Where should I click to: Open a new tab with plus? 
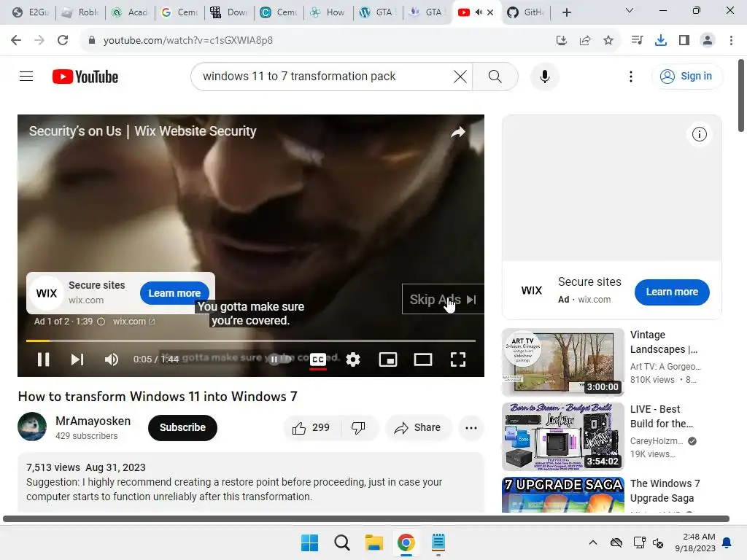pos(566,12)
